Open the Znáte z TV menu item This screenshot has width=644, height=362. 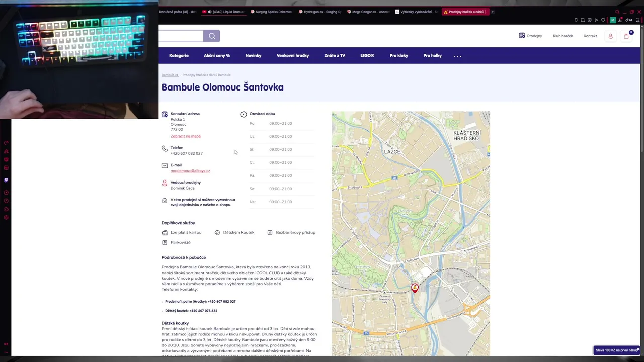335,56
